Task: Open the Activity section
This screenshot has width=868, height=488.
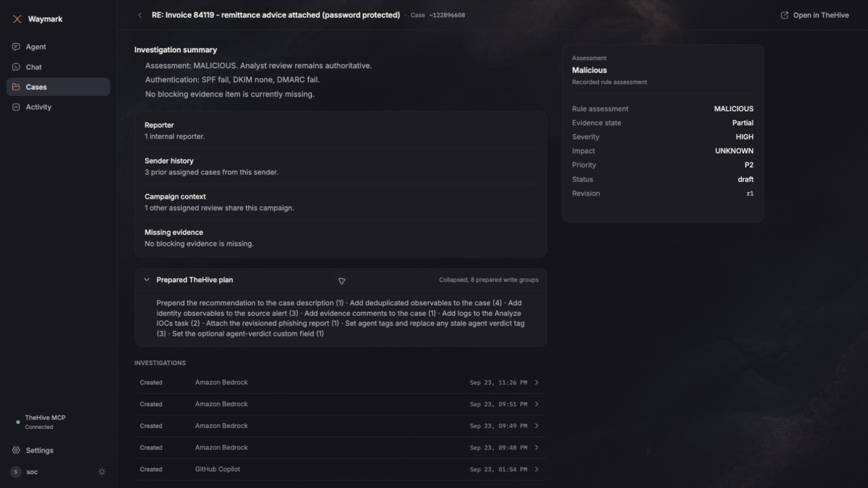Action: (58, 107)
